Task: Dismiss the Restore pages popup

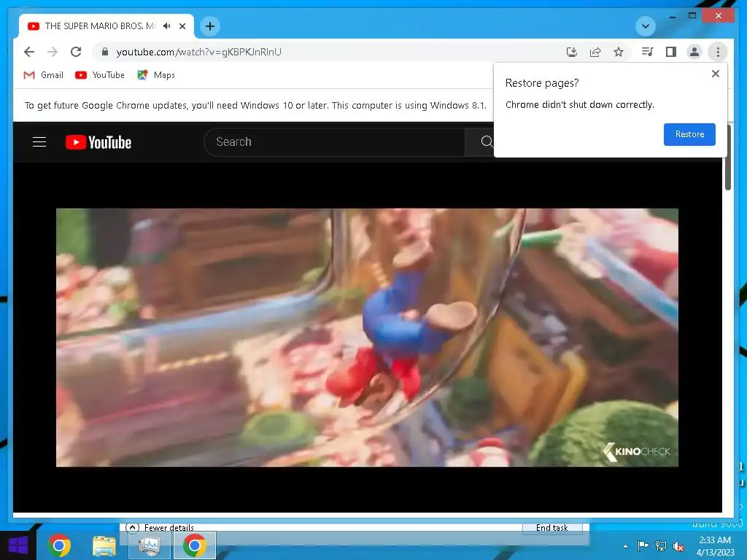Action: (715, 74)
